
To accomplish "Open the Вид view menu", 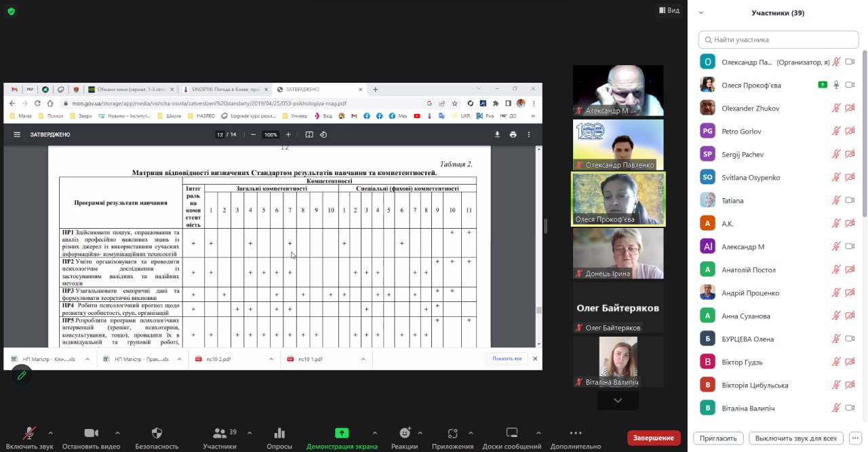I will (669, 11).
